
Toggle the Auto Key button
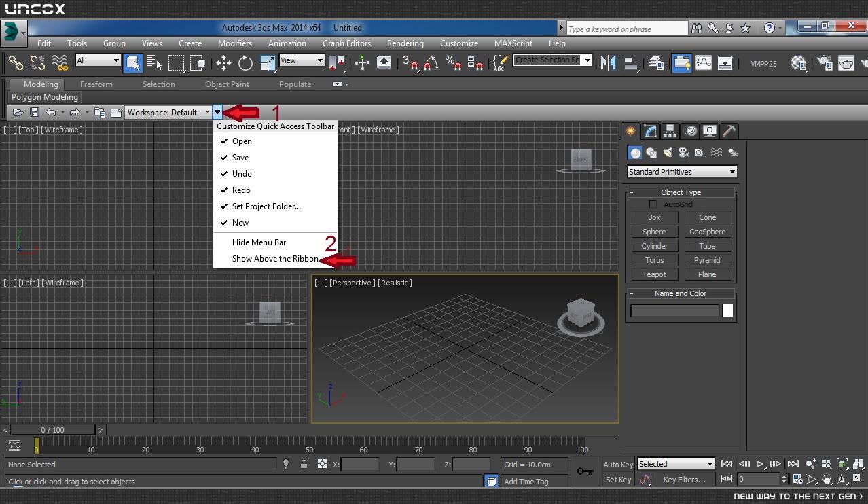618,465
